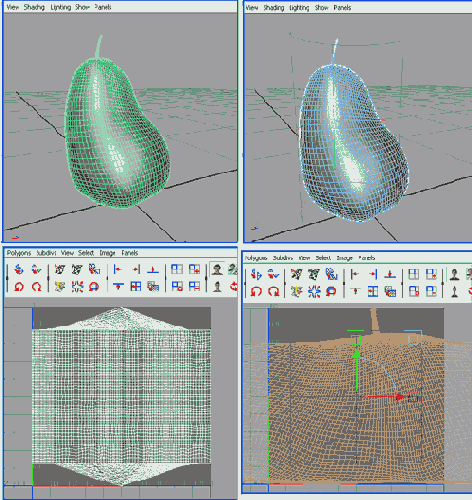Image resolution: width=472 pixels, height=500 pixels.
Task: Open Select menu in orange-textured UV editor
Action: (x=323, y=258)
